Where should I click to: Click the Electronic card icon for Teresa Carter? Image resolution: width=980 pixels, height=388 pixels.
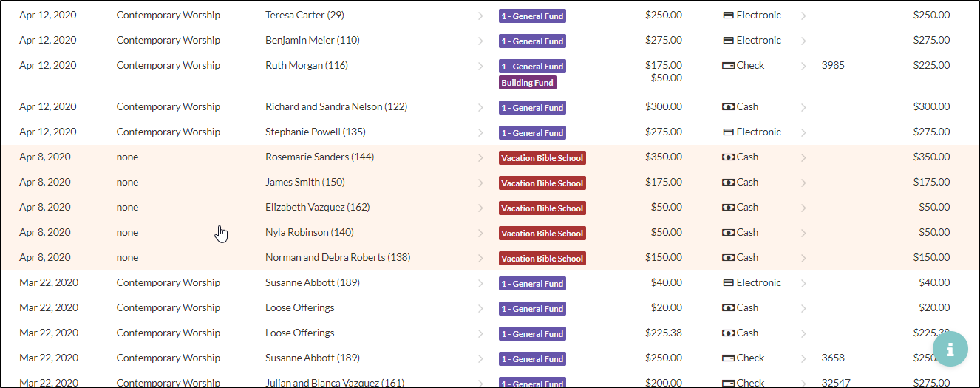click(728, 16)
